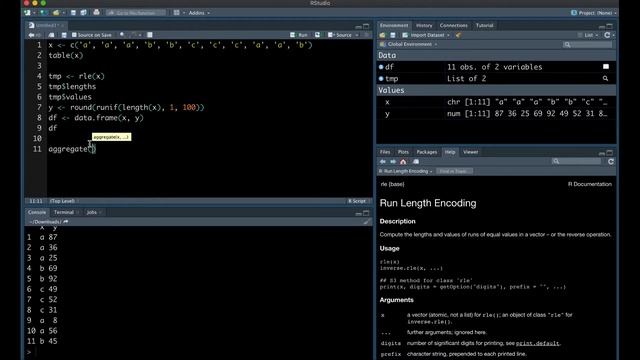Click the editor's Save script icon
Image resolution: width=640 pixels, height=360 pixels.
(x=64, y=35)
